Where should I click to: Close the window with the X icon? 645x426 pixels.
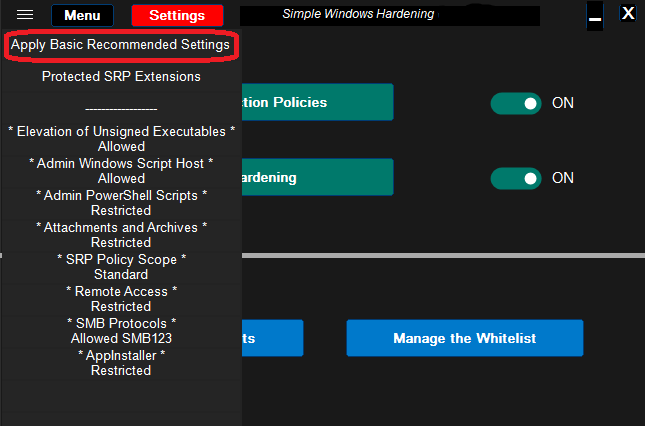click(627, 14)
